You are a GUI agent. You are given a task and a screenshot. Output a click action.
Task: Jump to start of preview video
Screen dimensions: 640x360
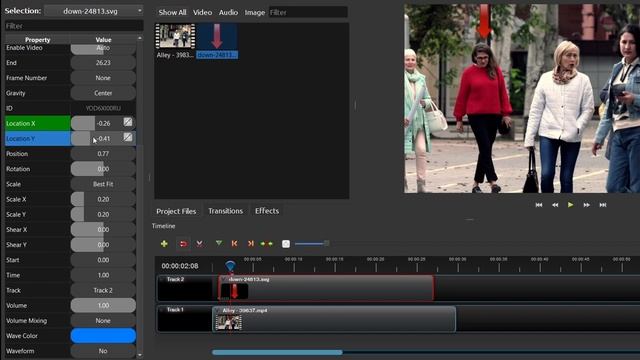[539, 205]
